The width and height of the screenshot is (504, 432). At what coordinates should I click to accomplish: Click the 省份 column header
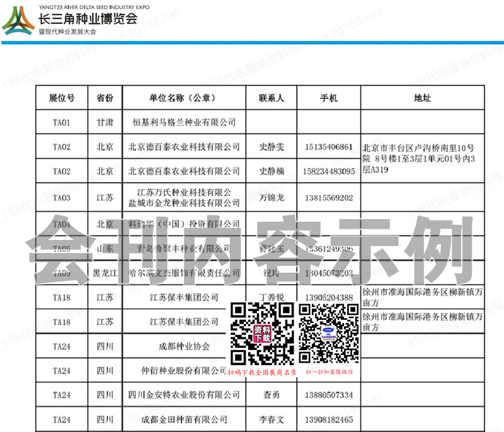(105, 98)
